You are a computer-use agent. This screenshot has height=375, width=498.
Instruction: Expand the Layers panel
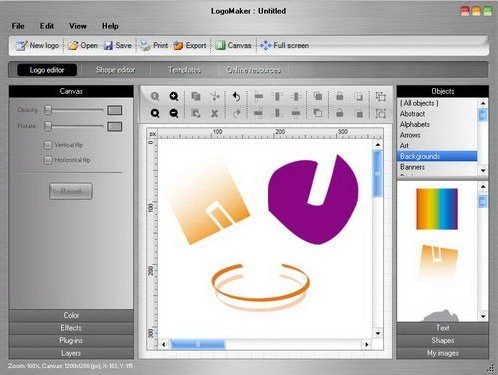pos(71,353)
